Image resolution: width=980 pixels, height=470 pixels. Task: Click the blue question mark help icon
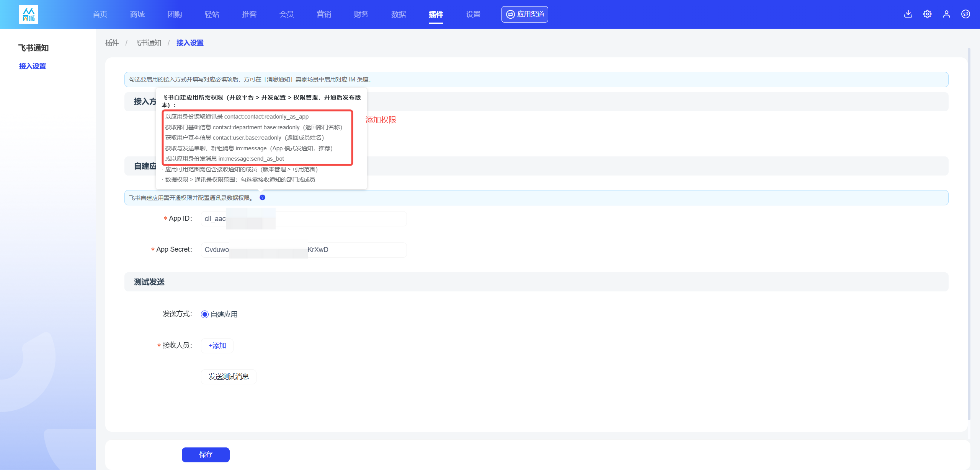point(262,197)
